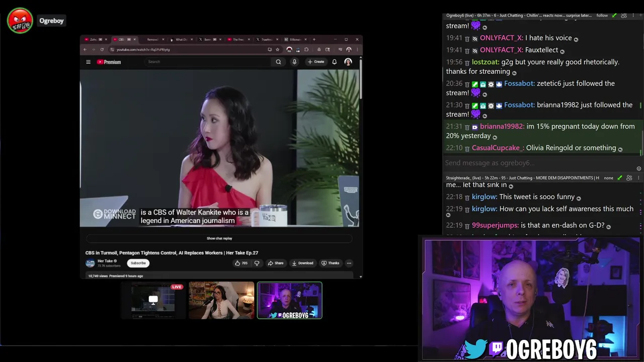This screenshot has width=644, height=362.
Task: Open the Her Take channel name link
Action: coord(105,261)
